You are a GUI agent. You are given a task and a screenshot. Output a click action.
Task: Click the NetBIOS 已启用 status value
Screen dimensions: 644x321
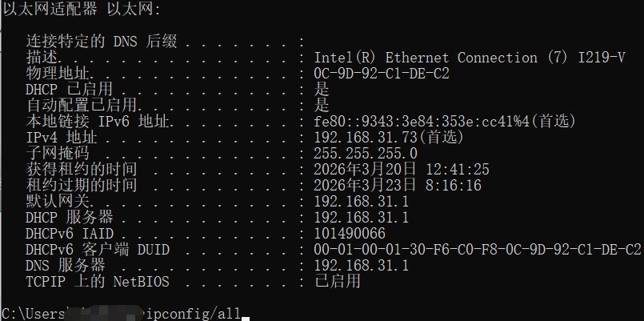point(337,281)
